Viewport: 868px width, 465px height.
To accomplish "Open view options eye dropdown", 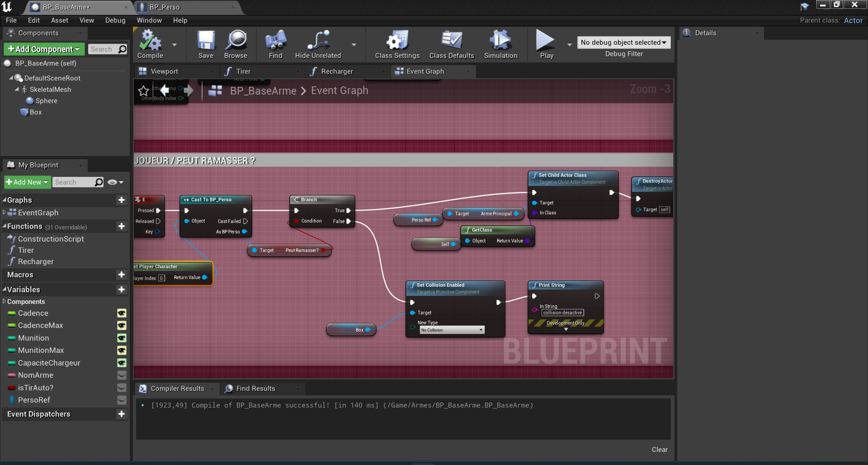I will (116, 182).
